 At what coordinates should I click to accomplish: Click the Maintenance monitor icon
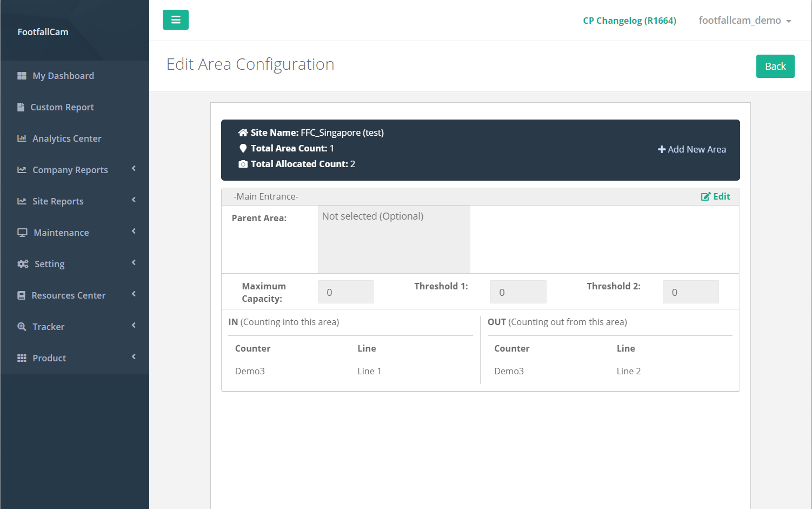(x=22, y=233)
